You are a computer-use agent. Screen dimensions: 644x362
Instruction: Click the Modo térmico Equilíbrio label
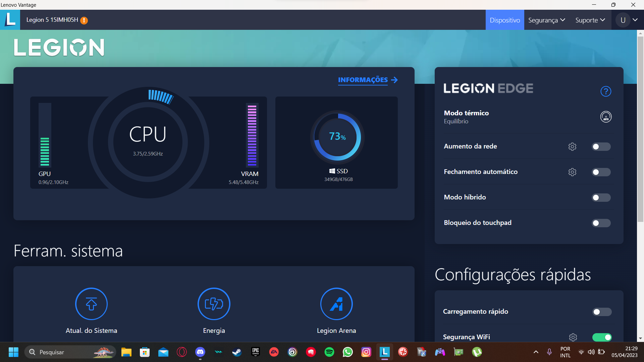[x=466, y=117]
